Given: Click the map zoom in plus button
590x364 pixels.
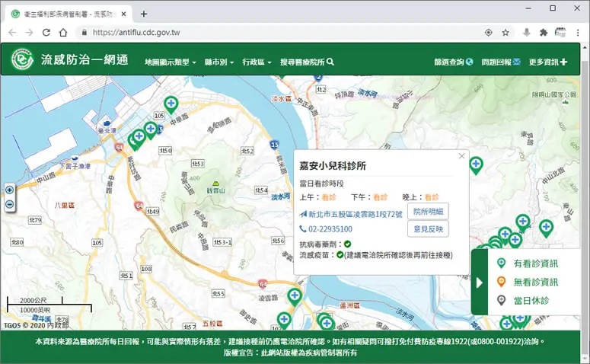Looking at the screenshot, I should [9, 190].
